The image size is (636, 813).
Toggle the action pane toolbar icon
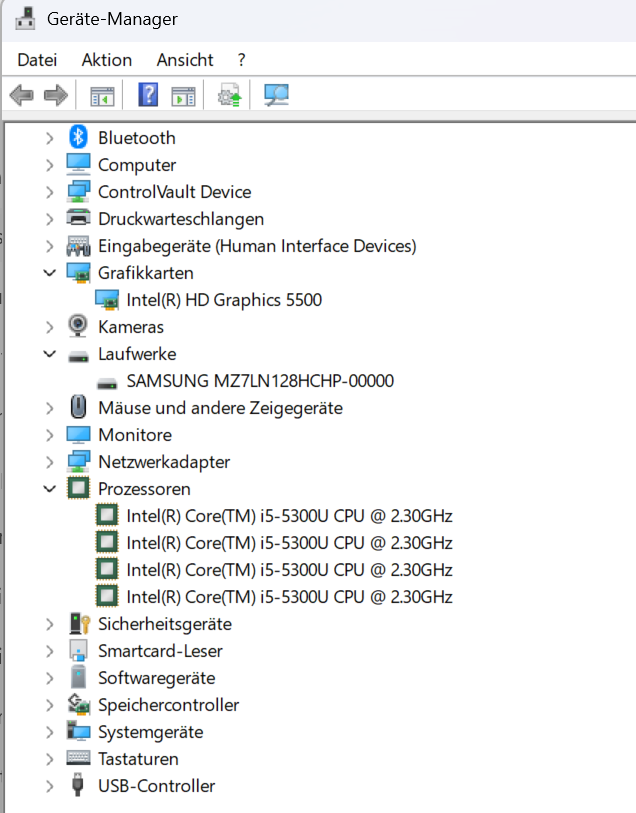[x=183, y=96]
